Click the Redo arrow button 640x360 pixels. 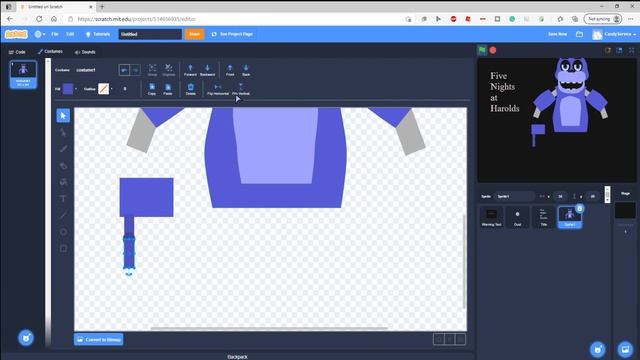135,70
